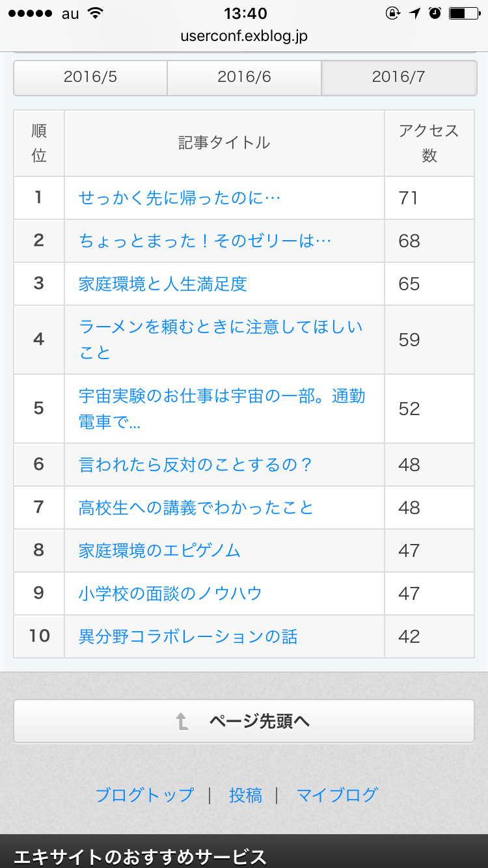Viewport: 488px width, 868px height.
Task: Open 高校生への講義でわかったこと article
Action: tap(197, 508)
